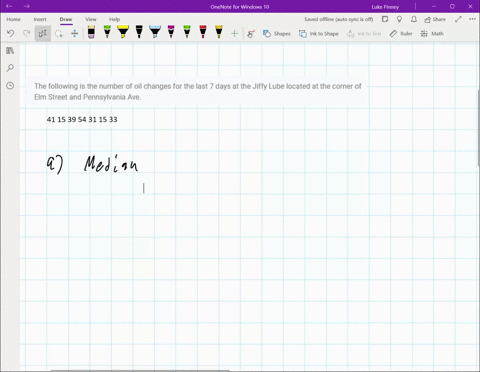The width and height of the screenshot is (480, 372).
Task: Toggle draw with touch mode
Action: coord(251,33)
